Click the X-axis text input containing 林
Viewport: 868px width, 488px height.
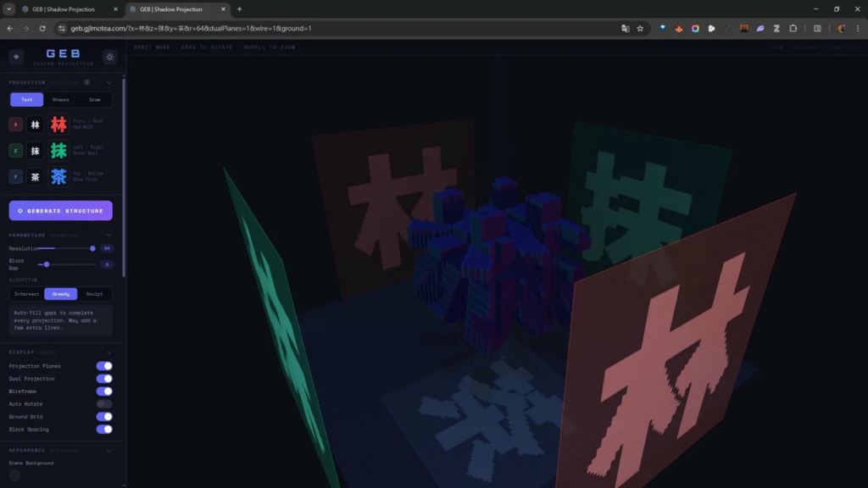click(36, 125)
